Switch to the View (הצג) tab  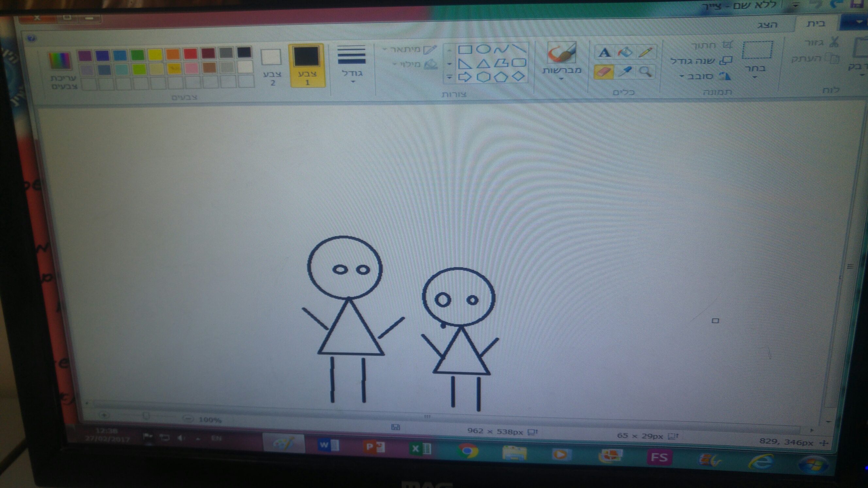click(767, 24)
